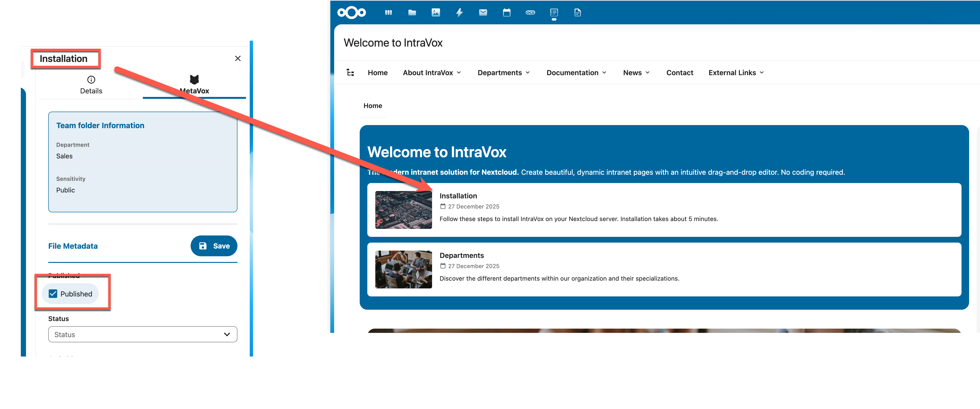
Task: Click the 'Follow these steps to install' description
Action: click(x=579, y=219)
